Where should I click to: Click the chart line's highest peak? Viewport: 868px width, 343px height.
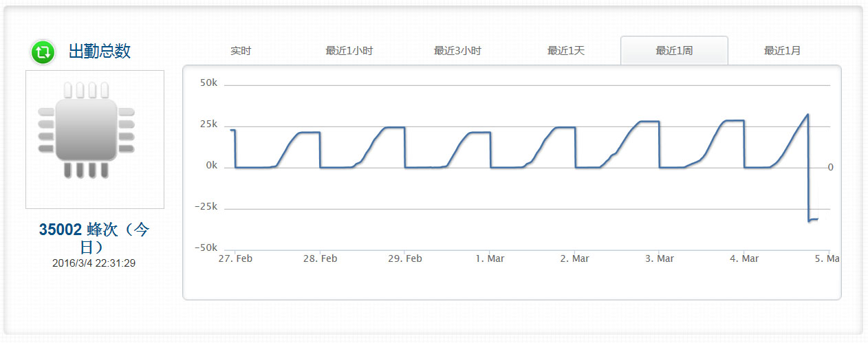tap(807, 115)
